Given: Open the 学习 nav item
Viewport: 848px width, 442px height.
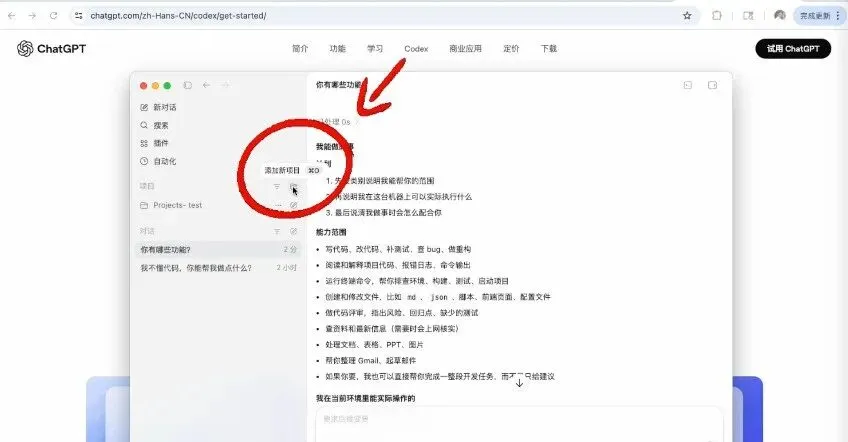Looking at the screenshot, I should pos(375,49).
